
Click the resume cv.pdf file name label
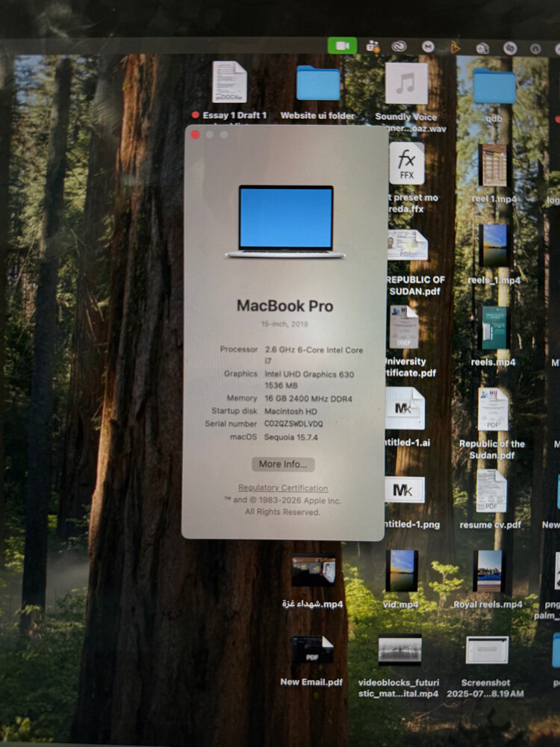point(491,525)
